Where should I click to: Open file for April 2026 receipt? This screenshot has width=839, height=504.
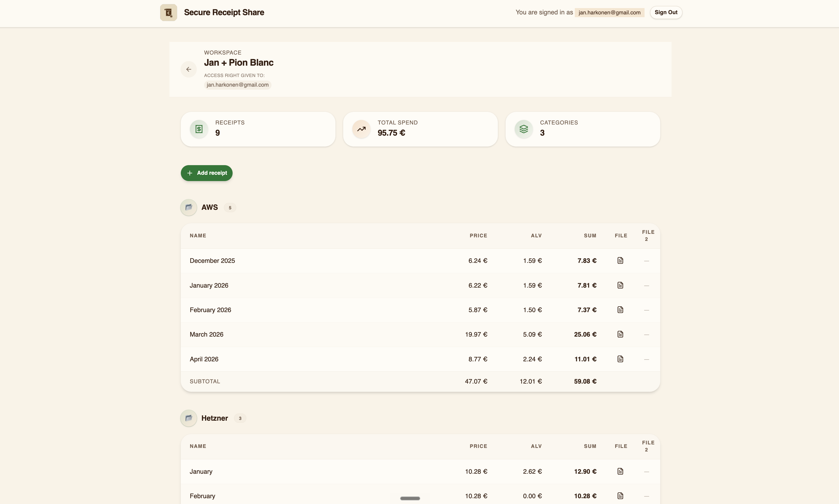tap(620, 359)
